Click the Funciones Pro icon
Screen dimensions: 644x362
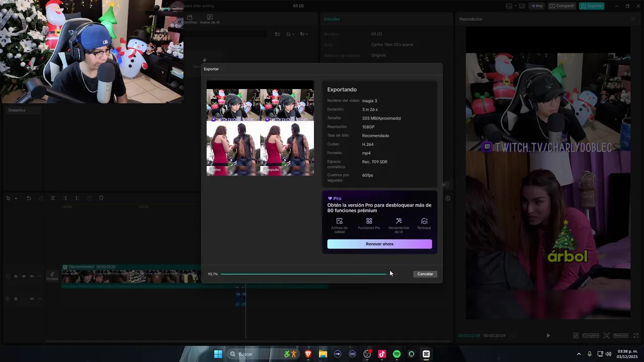click(369, 221)
